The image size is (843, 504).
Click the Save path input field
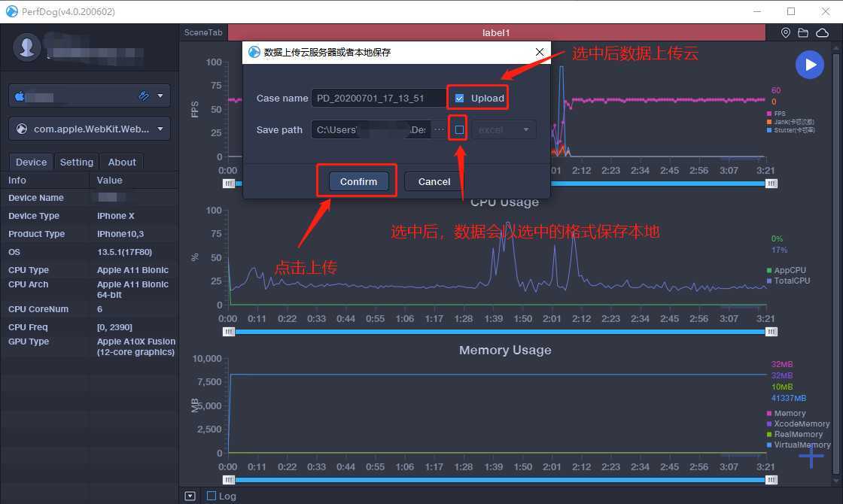click(x=371, y=129)
